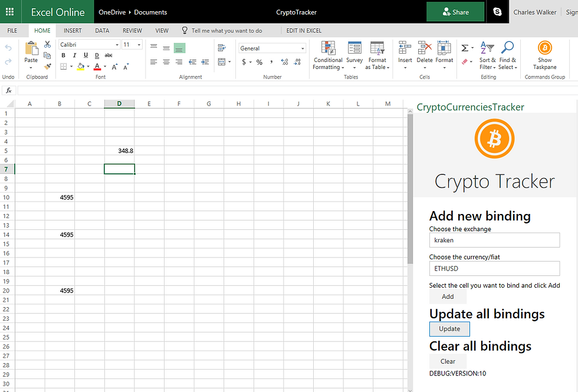Cut selection with the scissors icon

[x=48, y=44]
